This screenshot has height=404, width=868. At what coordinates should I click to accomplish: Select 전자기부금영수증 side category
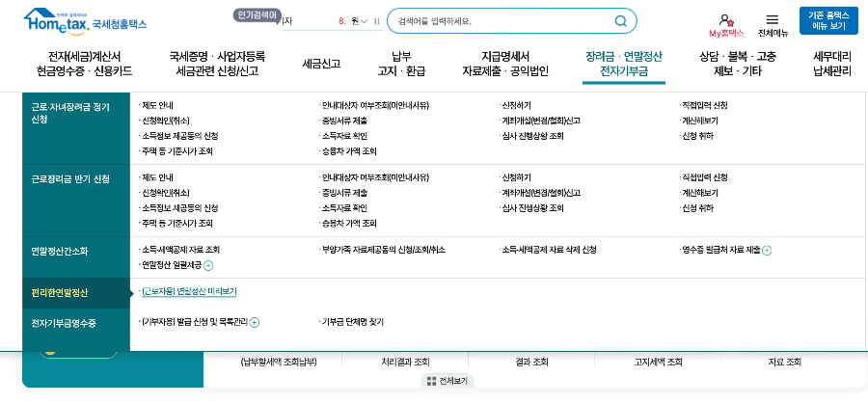click(76, 323)
